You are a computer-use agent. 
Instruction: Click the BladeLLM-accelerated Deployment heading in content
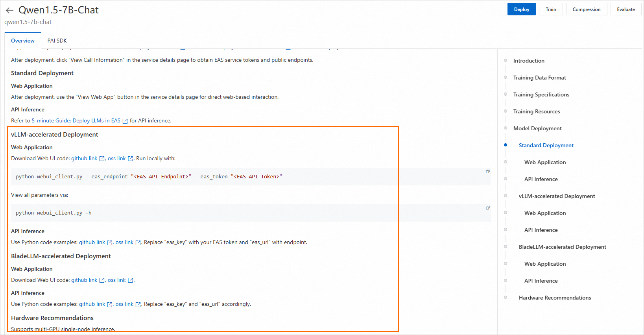point(61,256)
